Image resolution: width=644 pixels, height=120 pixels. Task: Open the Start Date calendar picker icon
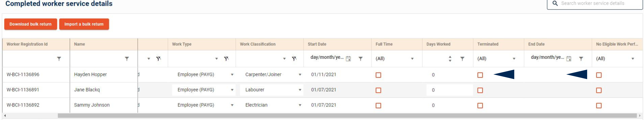click(x=348, y=59)
